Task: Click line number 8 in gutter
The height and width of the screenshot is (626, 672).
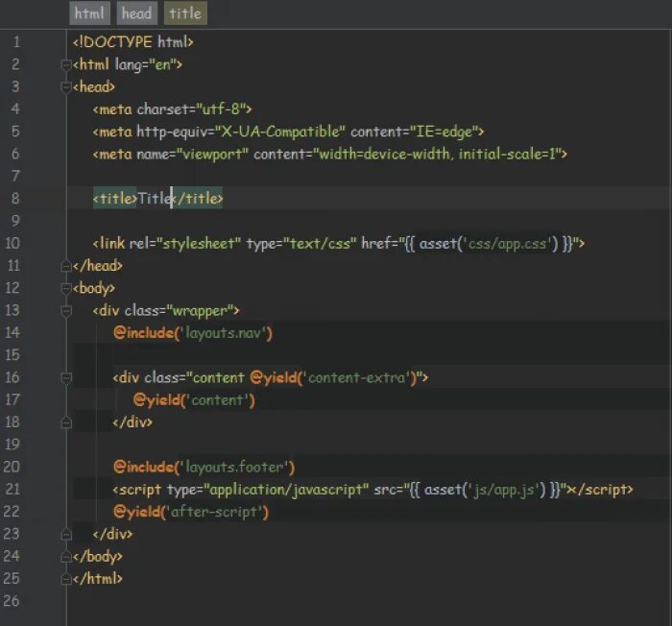Action: (15, 198)
